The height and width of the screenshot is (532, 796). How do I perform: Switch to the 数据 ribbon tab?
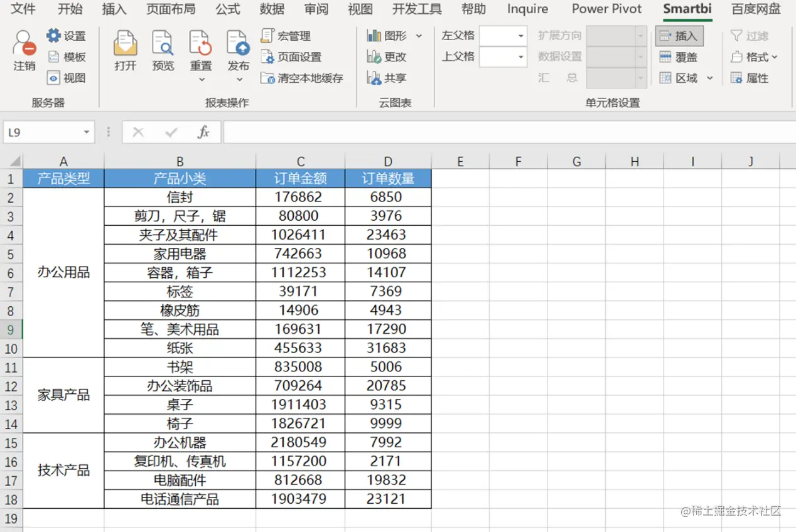[272, 9]
